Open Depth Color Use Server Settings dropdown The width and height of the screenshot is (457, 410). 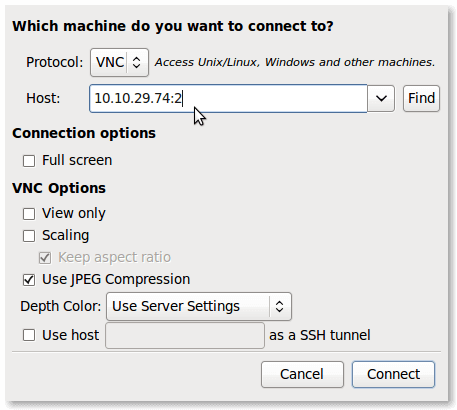pyautogui.click(x=199, y=306)
